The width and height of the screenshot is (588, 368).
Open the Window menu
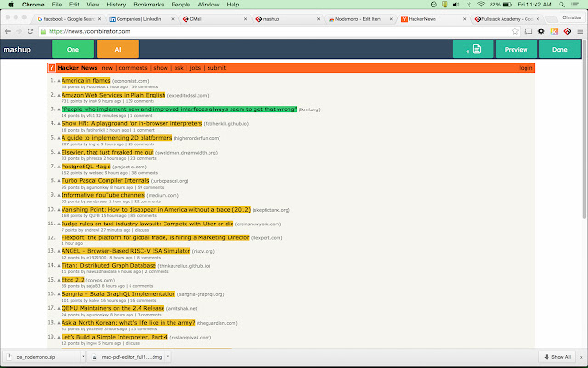tap(208, 5)
